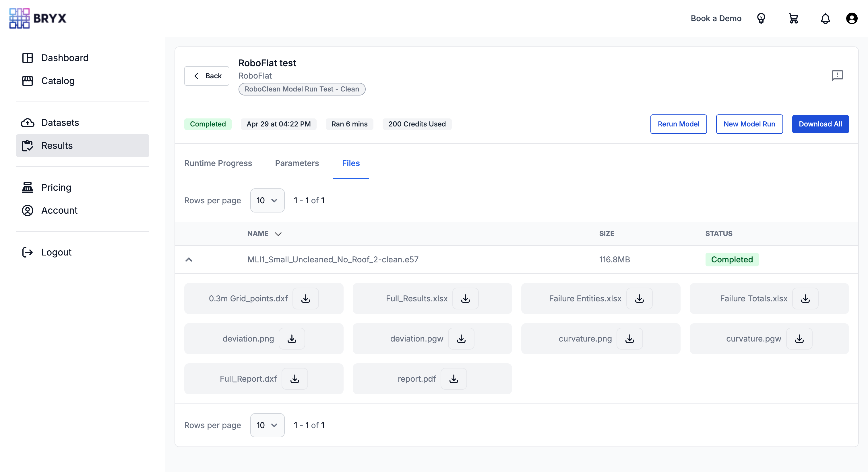Open top Rows per page dropdown

(267, 200)
